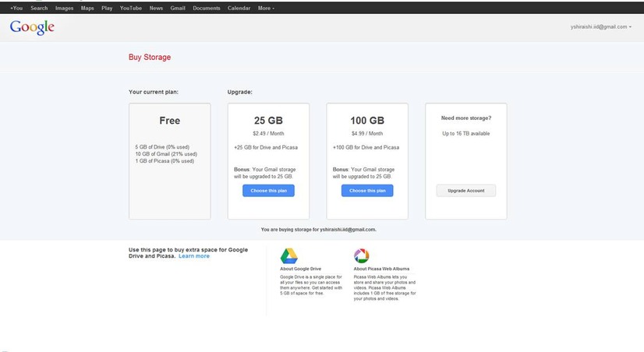Select the Free plan heading

(170, 121)
